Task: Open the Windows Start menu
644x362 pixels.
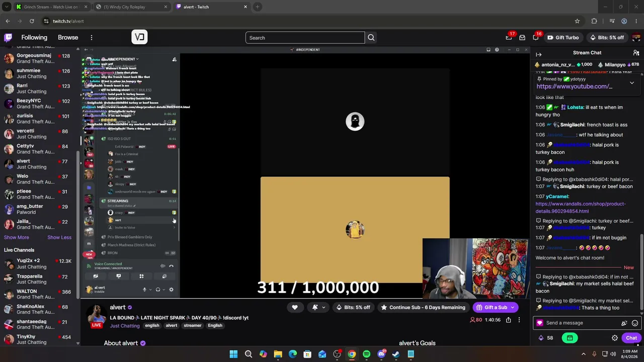Action: click(x=233, y=354)
